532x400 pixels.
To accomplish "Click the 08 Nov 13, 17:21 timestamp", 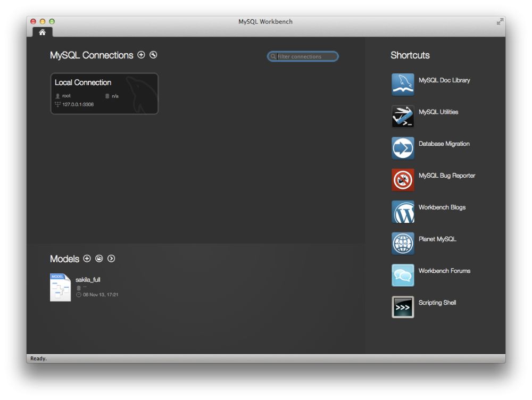I will pos(101,295).
